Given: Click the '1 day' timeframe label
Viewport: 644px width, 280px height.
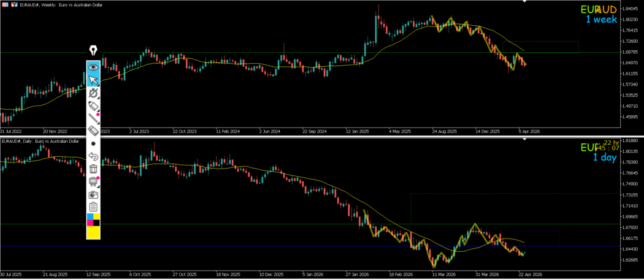Looking at the screenshot, I should point(604,157).
